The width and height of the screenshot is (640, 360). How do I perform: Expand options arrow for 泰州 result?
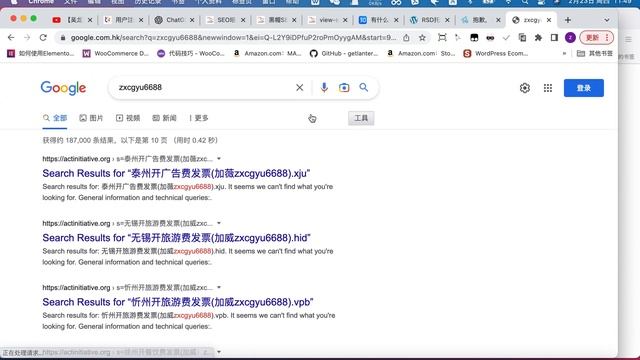click(219, 159)
